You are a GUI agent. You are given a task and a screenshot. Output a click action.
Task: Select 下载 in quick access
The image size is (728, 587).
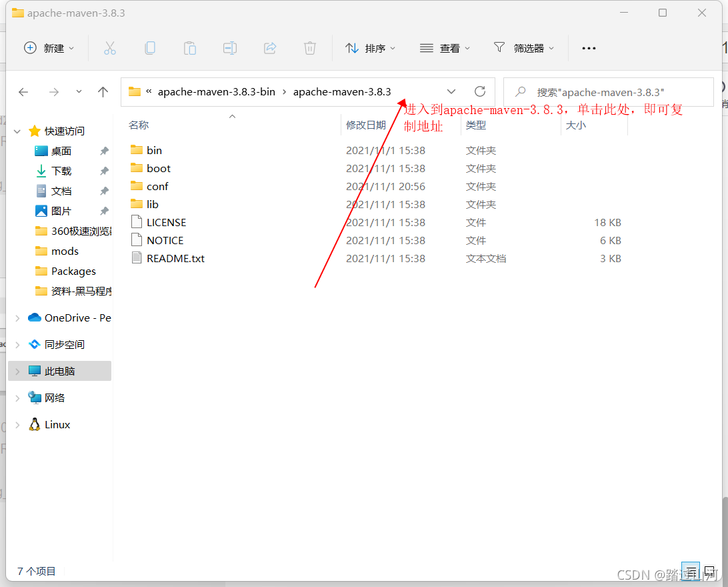61,171
